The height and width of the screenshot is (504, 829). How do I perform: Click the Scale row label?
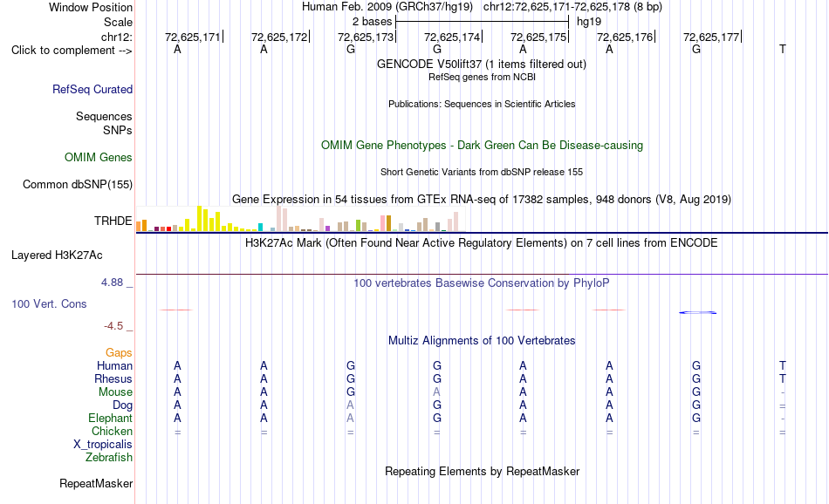(119, 22)
